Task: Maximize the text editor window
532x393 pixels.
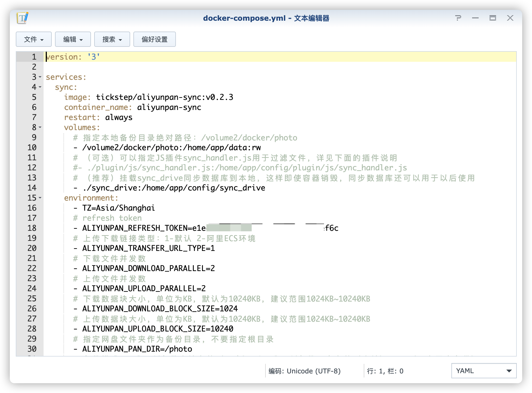Action: 493,18
